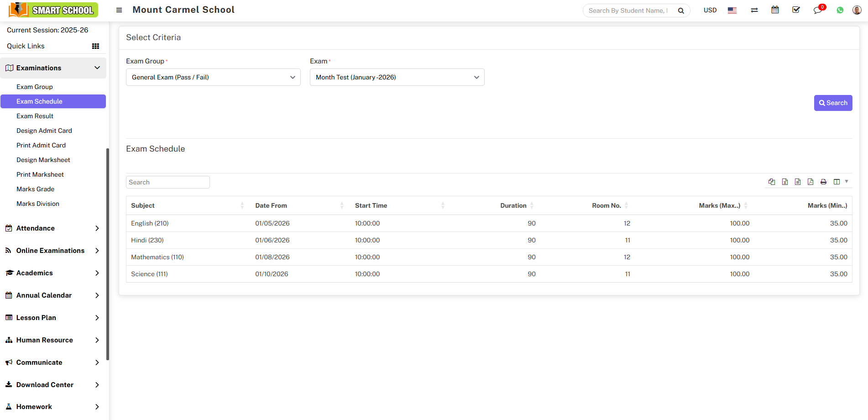Open the WhatsApp icon in header
Screen dimensions: 868x420
click(x=840, y=10)
